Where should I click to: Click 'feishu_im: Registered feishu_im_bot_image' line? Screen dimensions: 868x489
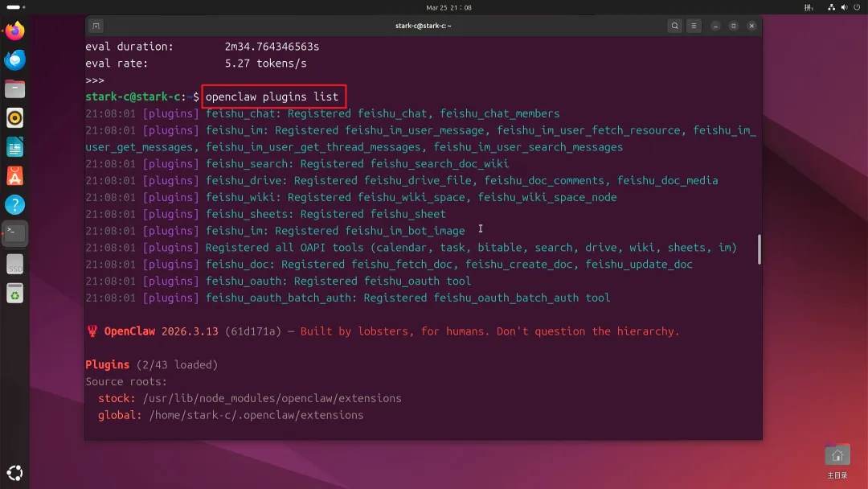tap(275, 231)
